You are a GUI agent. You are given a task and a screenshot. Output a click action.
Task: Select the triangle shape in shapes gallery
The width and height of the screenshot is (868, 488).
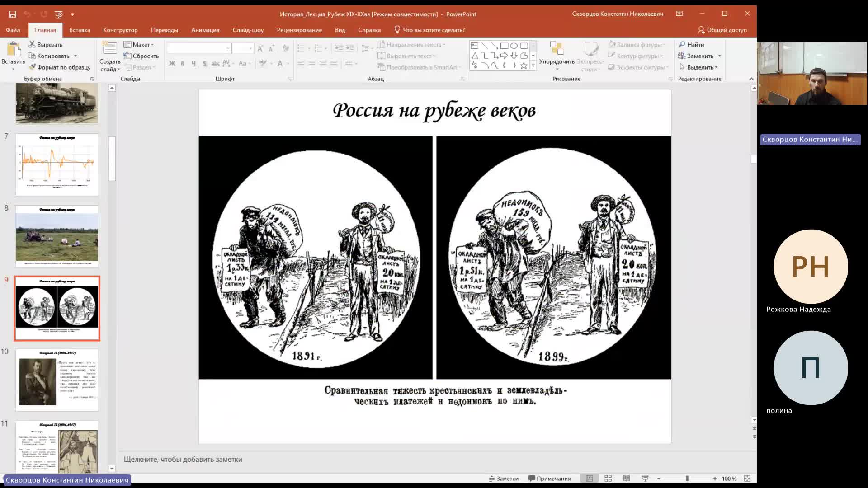(475, 56)
